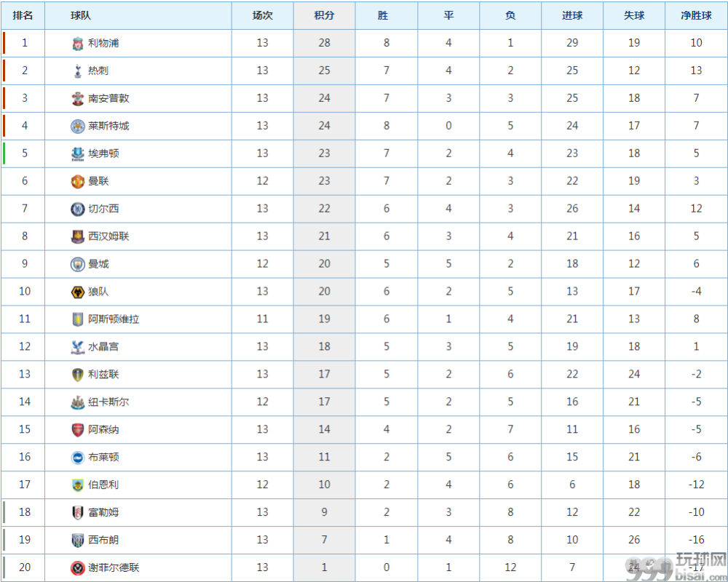Open the 南安普敦 team link
This screenshot has width=728, height=582.
click(108, 98)
